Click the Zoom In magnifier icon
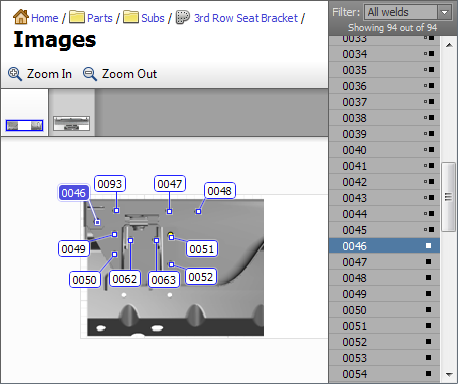 tap(15, 74)
